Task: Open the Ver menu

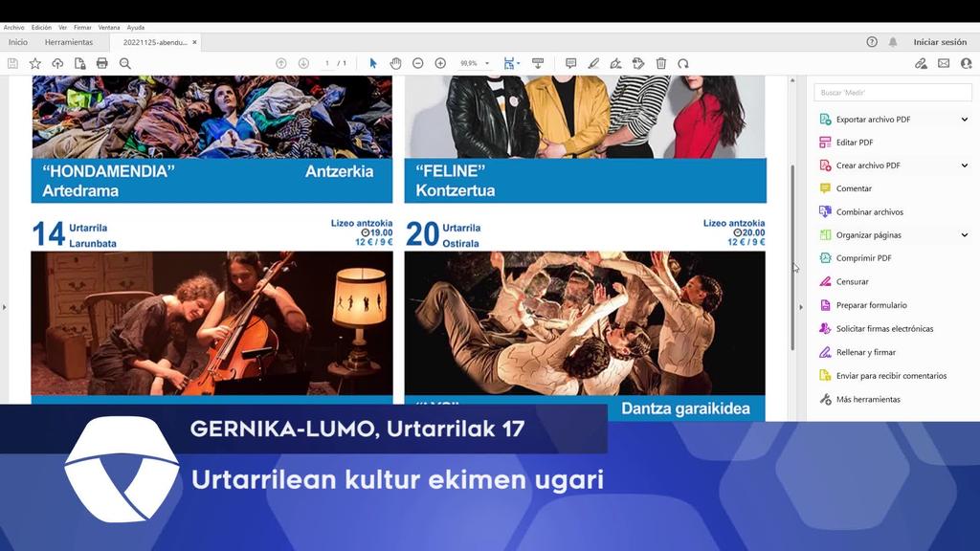Action: click(62, 28)
